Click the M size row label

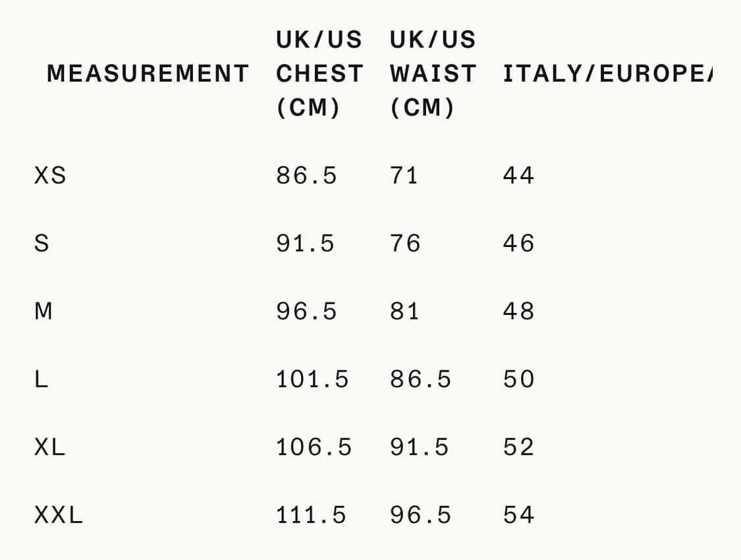tap(43, 312)
